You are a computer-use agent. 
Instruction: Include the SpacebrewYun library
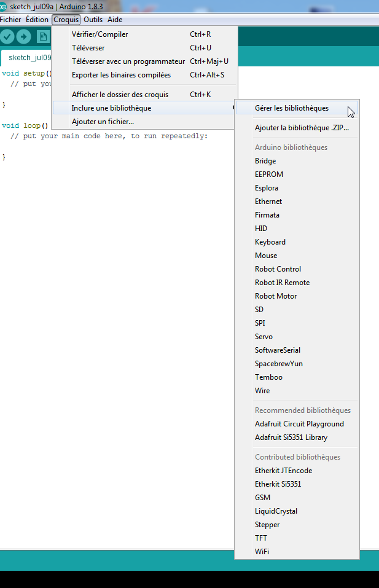tap(297, 363)
